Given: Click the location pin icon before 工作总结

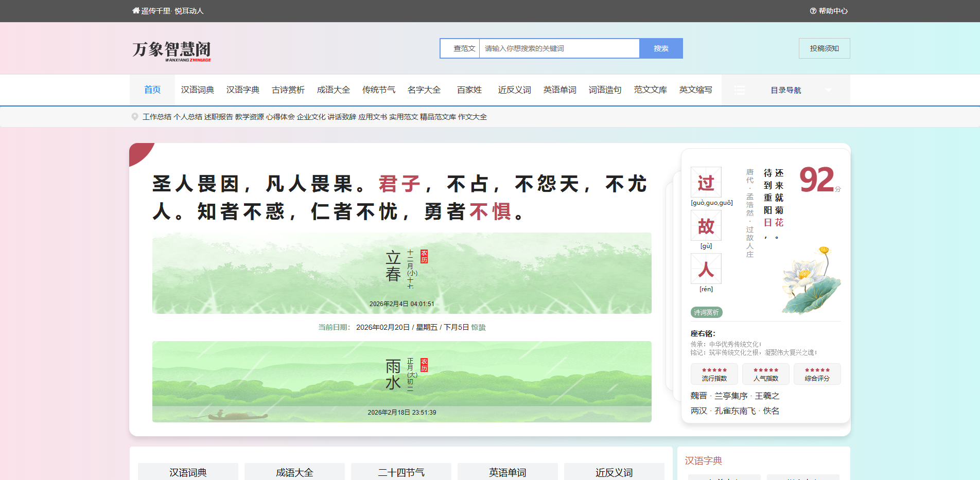Looking at the screenshot, I should pyautogui.click(x=134, y=116).
